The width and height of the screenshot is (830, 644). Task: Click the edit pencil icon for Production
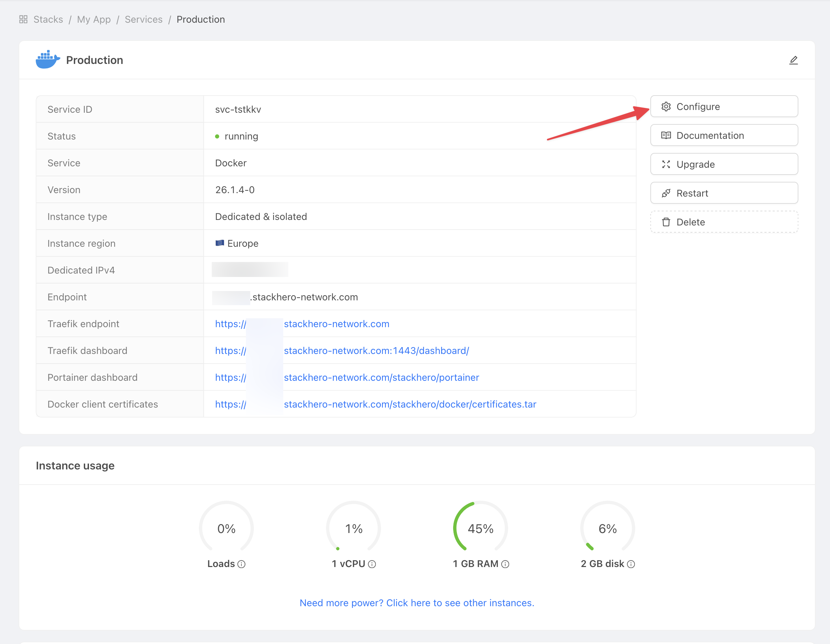click(x=793, y=60)
